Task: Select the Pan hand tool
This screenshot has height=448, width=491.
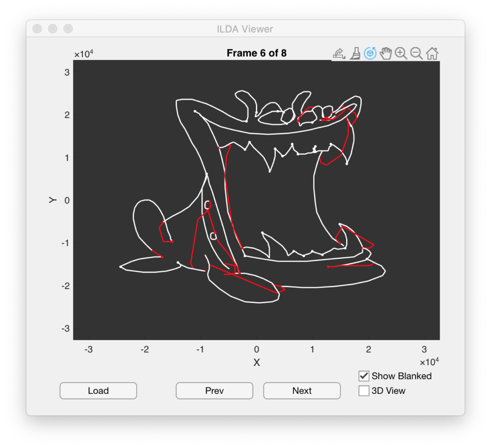Action: [x=386, y=53]
